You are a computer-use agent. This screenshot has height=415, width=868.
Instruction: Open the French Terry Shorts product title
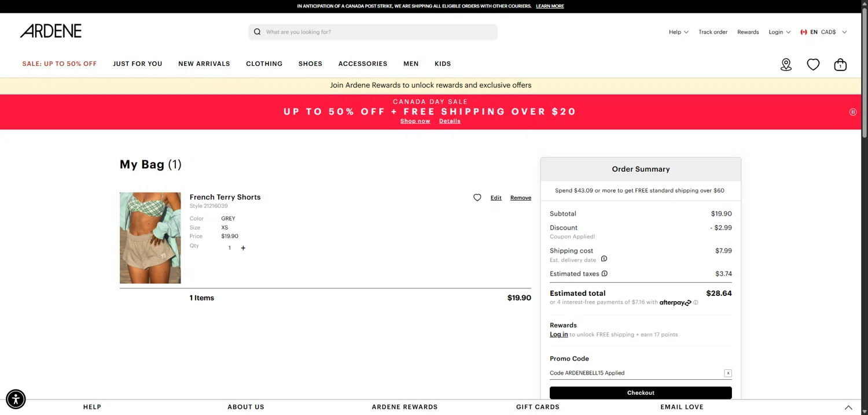[x=225, y=197]
